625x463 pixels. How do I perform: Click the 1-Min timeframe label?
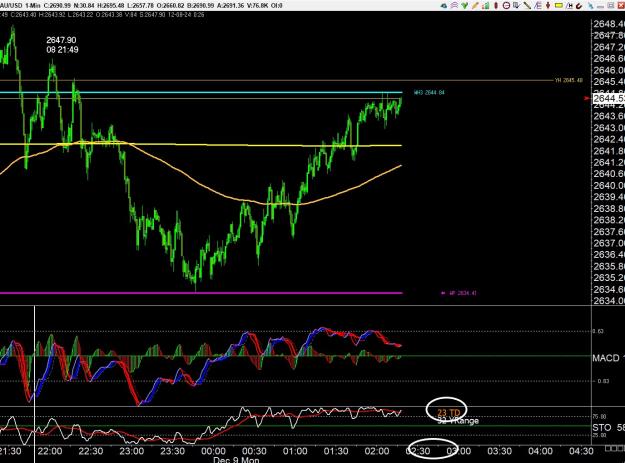(x=33, y=6)
